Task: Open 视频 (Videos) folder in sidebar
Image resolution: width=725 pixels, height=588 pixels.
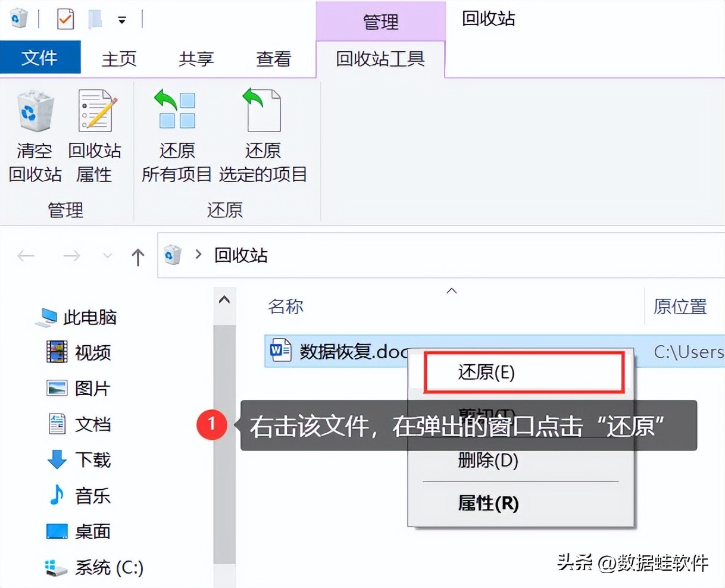Action: click(79, 352)
